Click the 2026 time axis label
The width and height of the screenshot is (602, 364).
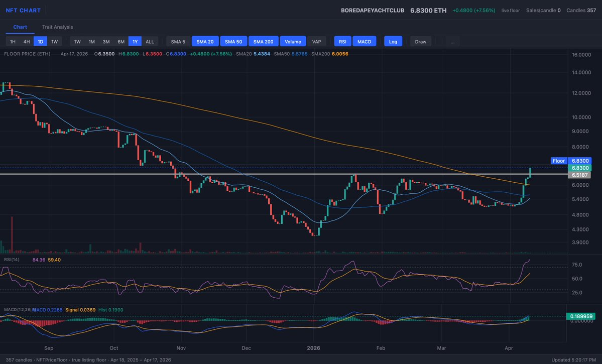[x=313, y=348]
